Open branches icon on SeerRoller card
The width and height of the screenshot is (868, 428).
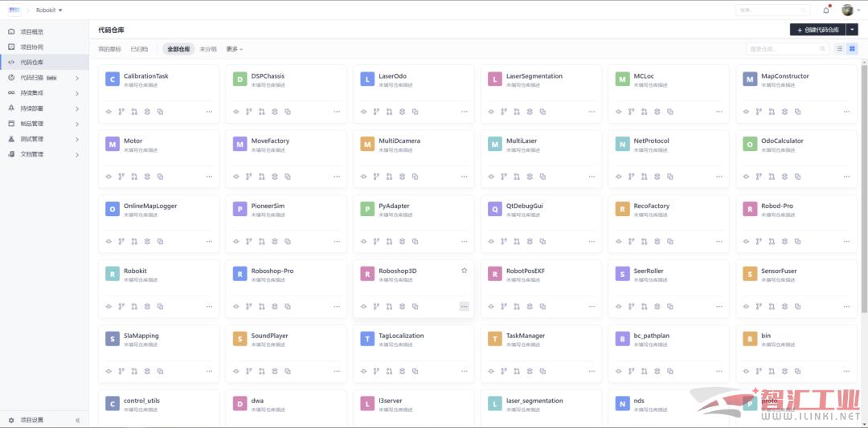click(632, 307)
